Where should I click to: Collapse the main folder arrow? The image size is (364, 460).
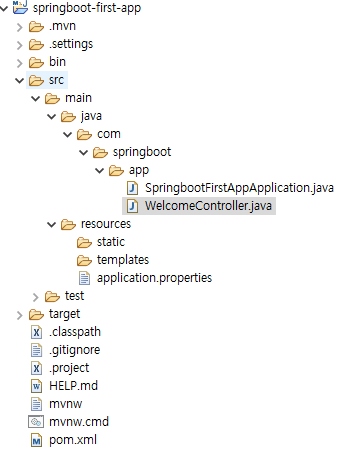point(36,98)
